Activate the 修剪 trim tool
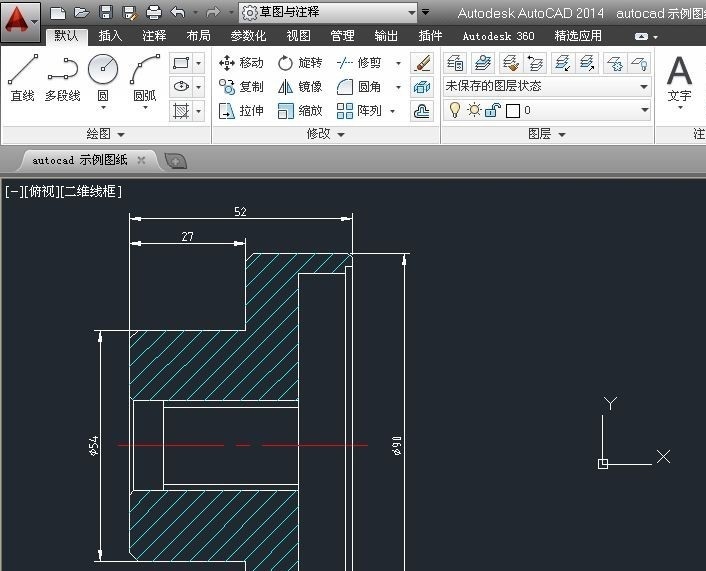Screen dimensions: 706x571 pyautogui.click(x=359, y=63)
